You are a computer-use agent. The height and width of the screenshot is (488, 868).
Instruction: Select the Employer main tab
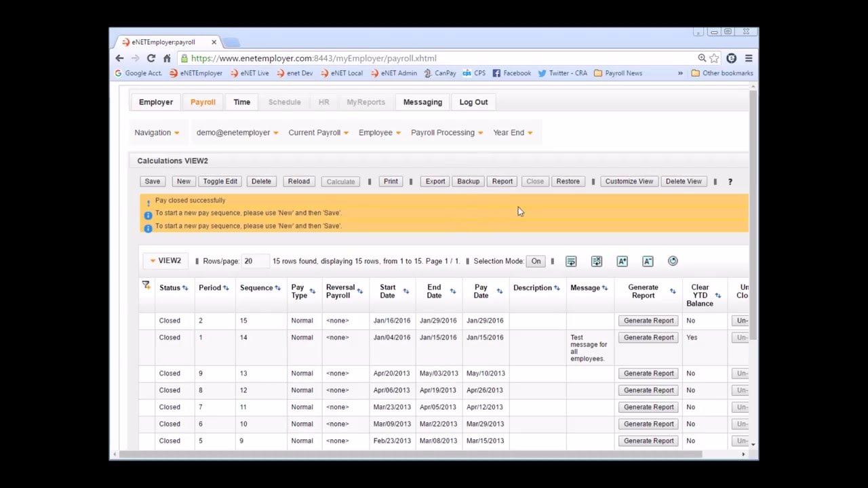pyautogui.click(x=156, y=102)
